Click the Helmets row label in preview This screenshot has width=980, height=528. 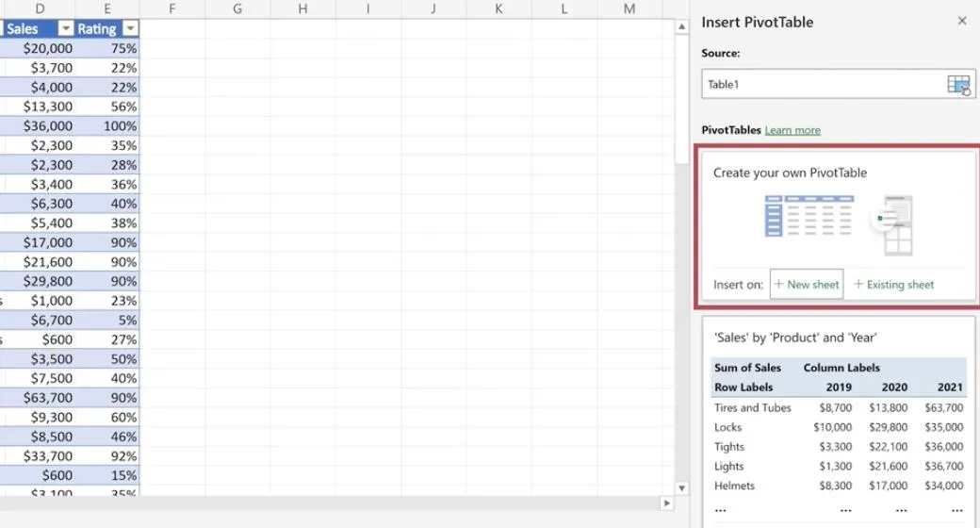coord(734,486)
